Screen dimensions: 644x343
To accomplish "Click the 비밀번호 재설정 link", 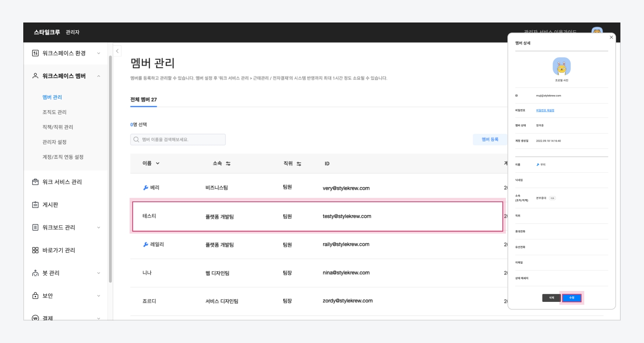I will (545, 111).
